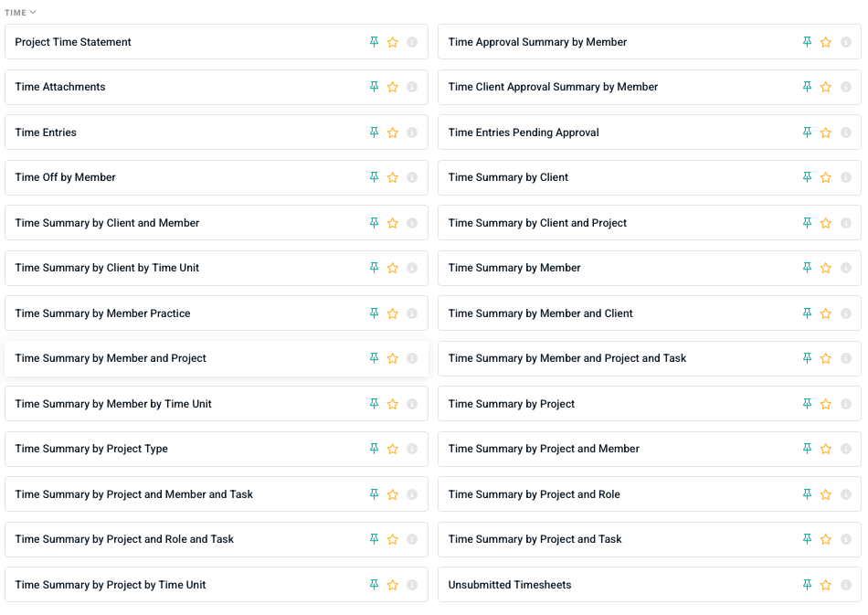Info icon for Time Summary by Project and Task

(x=845, y=540)
